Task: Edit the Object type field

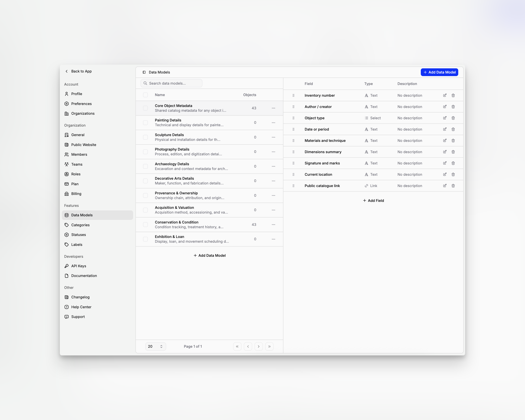Action: point(445,118)
